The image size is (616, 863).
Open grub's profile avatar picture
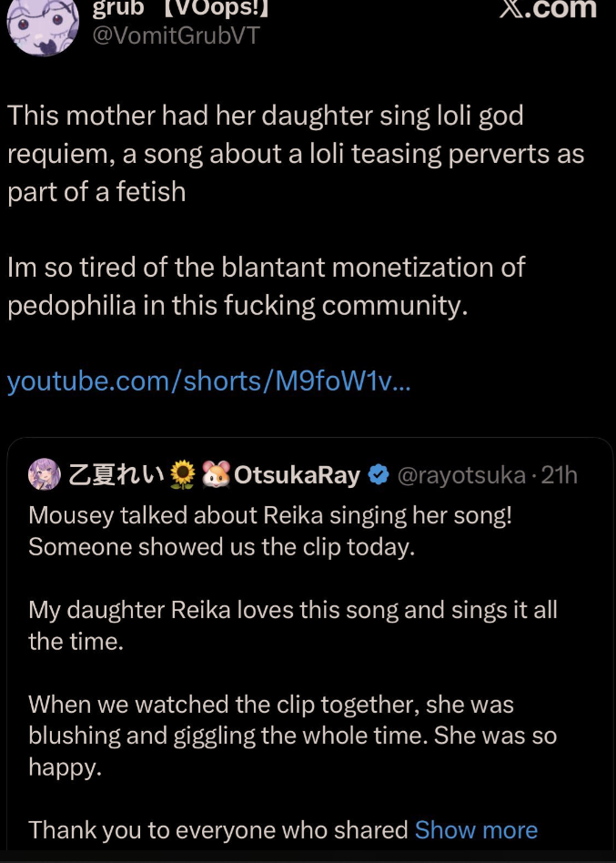point(43,25)
